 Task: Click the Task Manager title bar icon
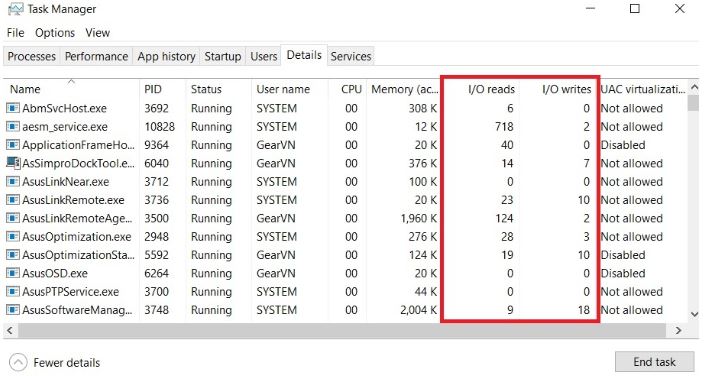click(x=15, y=9)
